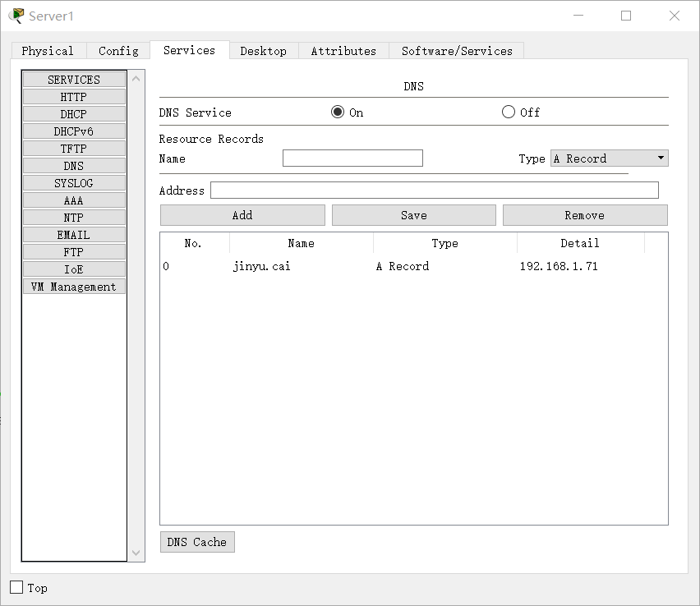Click the Name input field

[352, 158]
